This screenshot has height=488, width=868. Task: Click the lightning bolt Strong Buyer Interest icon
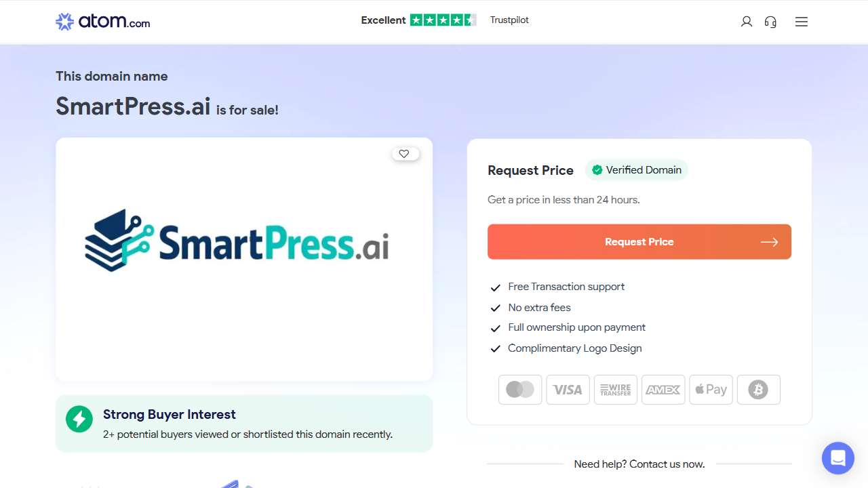pyautogui.click(x=79, y=419)
